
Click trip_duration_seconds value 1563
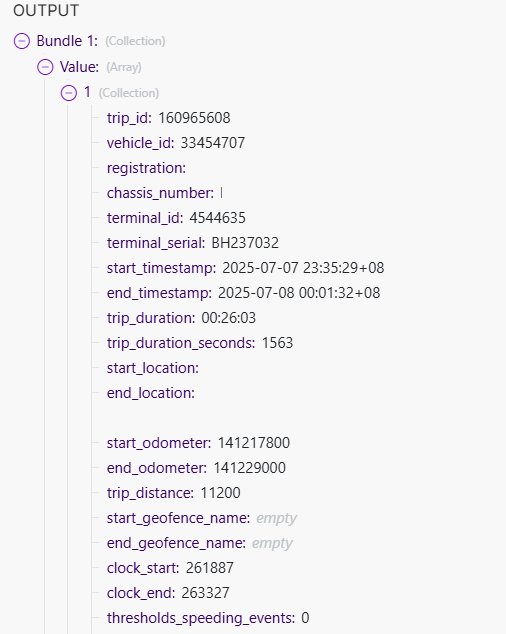click(x=277, y=343)
